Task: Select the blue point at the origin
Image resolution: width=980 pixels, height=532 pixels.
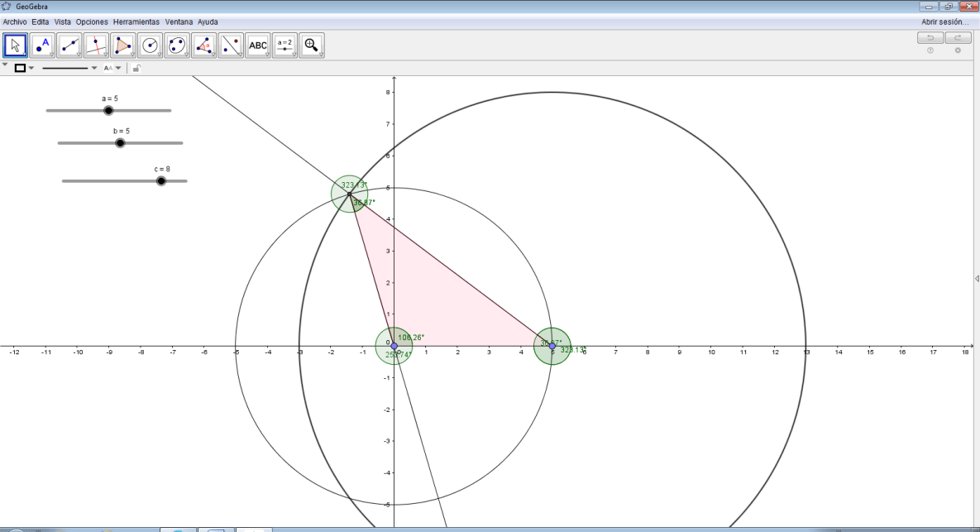Action: click(x=394, y=346)
